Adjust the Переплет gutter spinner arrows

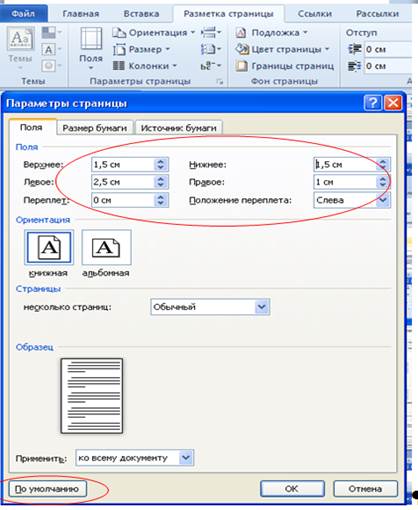[161, 200]
